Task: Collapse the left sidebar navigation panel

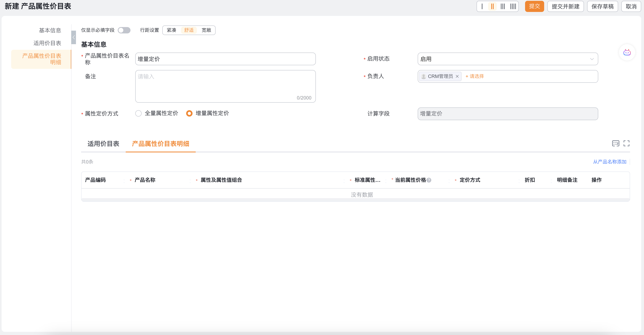Action: pos(74,37)
